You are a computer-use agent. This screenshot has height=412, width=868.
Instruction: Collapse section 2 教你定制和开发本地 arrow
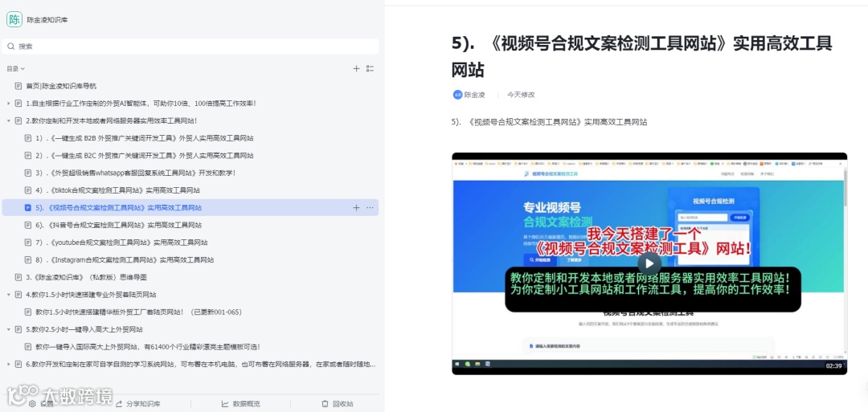(8, 120)
